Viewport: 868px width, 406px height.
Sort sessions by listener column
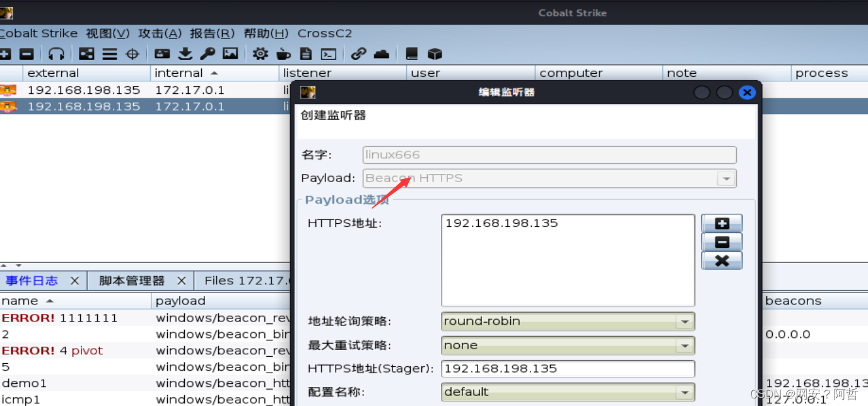(343, 73)
